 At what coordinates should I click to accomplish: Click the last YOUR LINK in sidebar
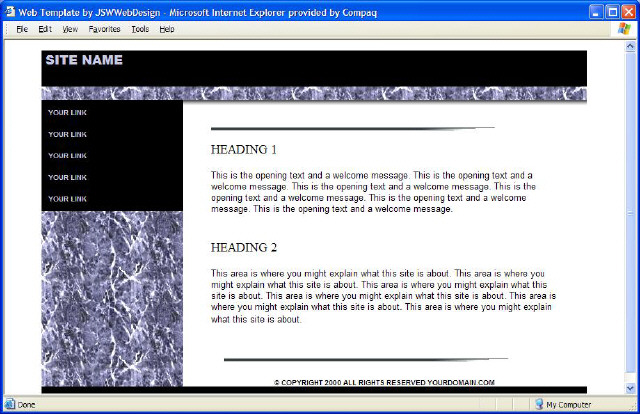[x=67, y=199]
